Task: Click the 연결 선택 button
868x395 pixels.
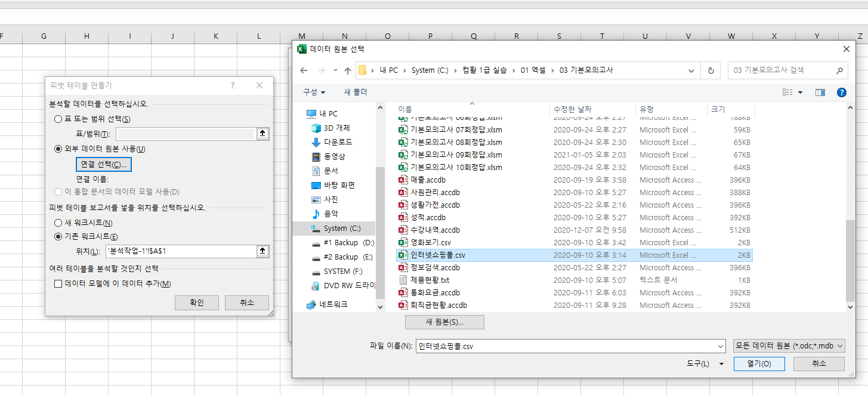Action: (x=104, y=164)
